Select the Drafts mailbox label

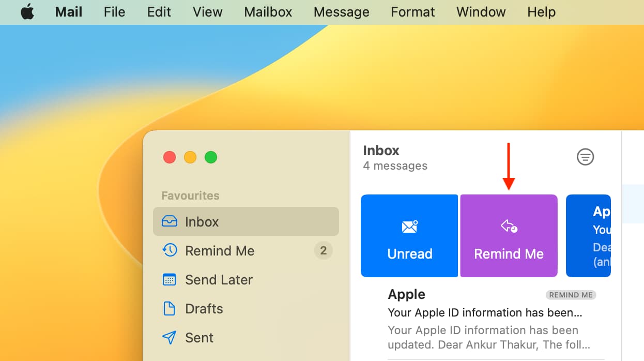click(204, 309)
